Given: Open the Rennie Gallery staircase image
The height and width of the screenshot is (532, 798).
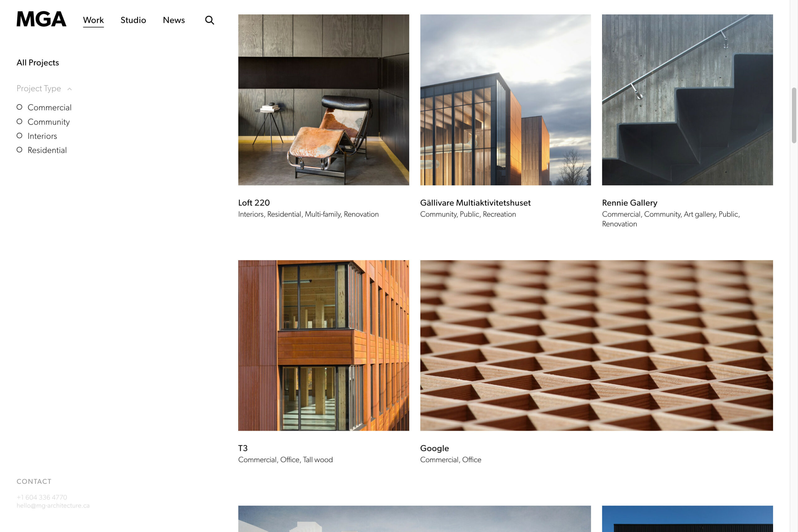Looking at the screenshot, I should tap(687, 100).
